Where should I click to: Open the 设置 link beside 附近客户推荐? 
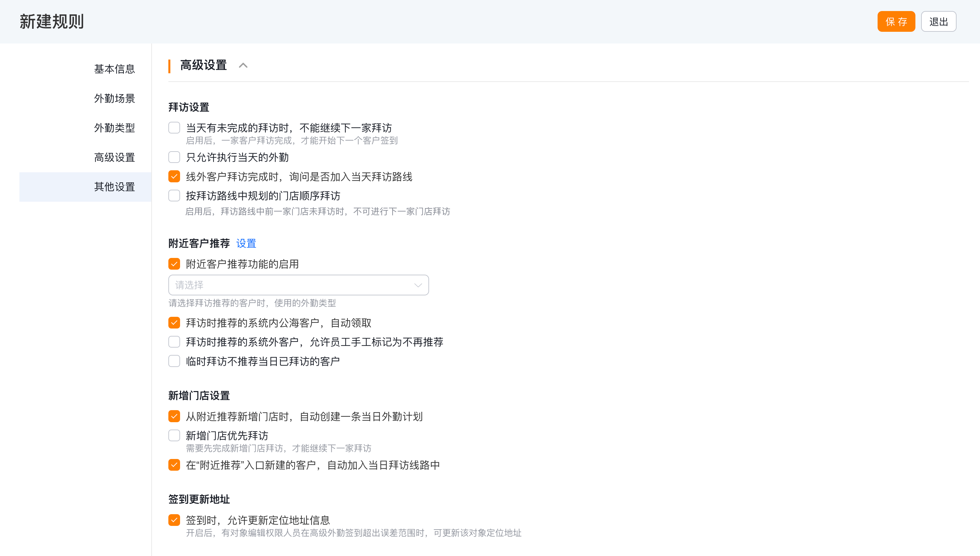point(246,243)
